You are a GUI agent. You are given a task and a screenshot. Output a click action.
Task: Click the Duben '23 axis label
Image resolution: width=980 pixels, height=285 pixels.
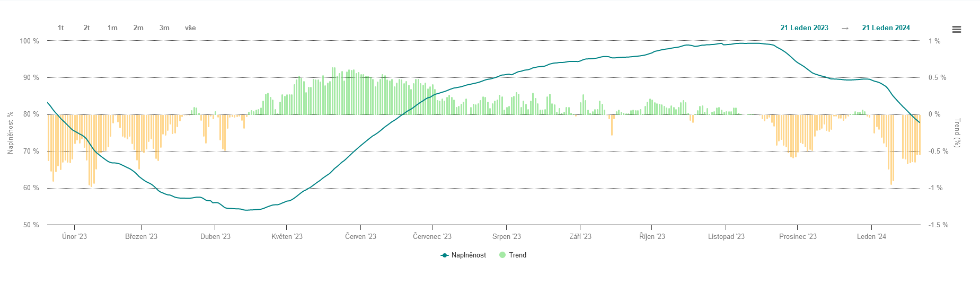pyautogui.click(x=215, y=237)
